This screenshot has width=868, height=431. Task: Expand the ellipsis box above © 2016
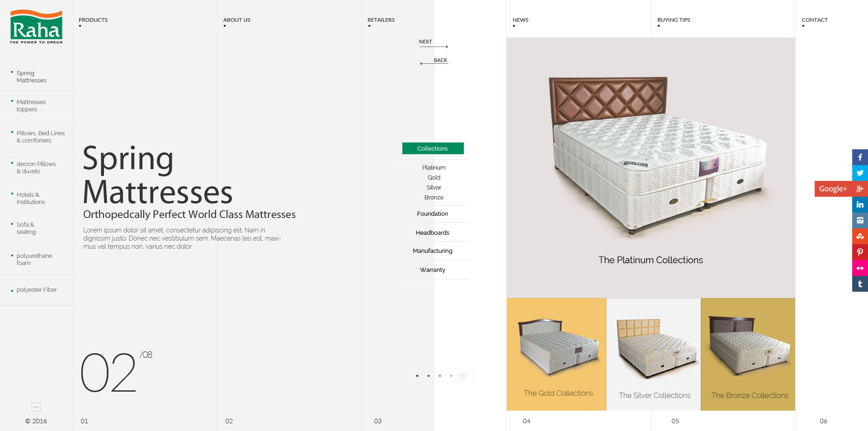pos(36,407)
